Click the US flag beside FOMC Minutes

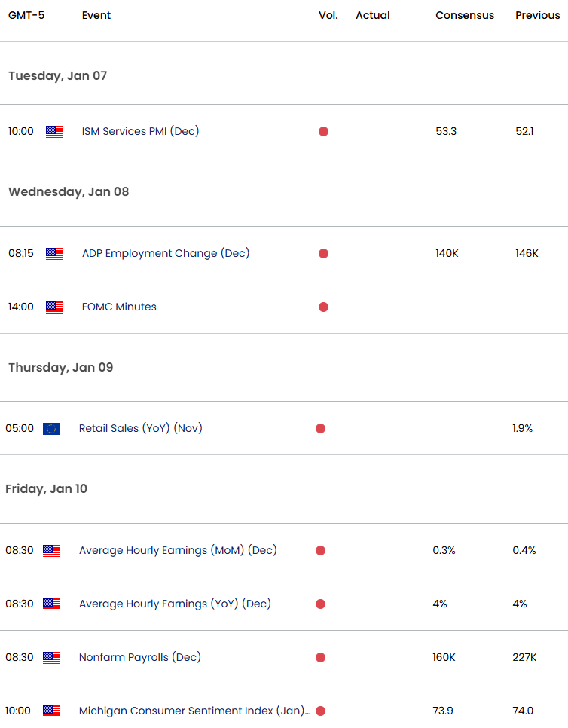point(53,307)
